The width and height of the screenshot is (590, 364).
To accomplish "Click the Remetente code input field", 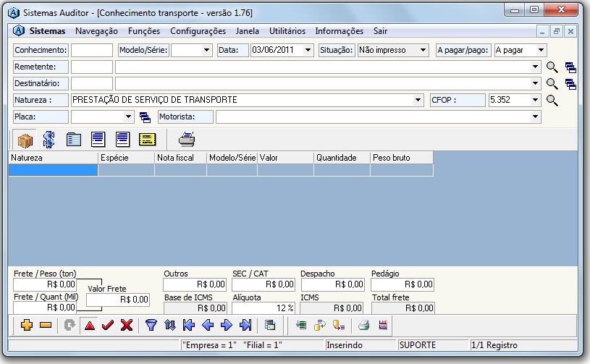I will pyautogui.click(x=92, y=67).
